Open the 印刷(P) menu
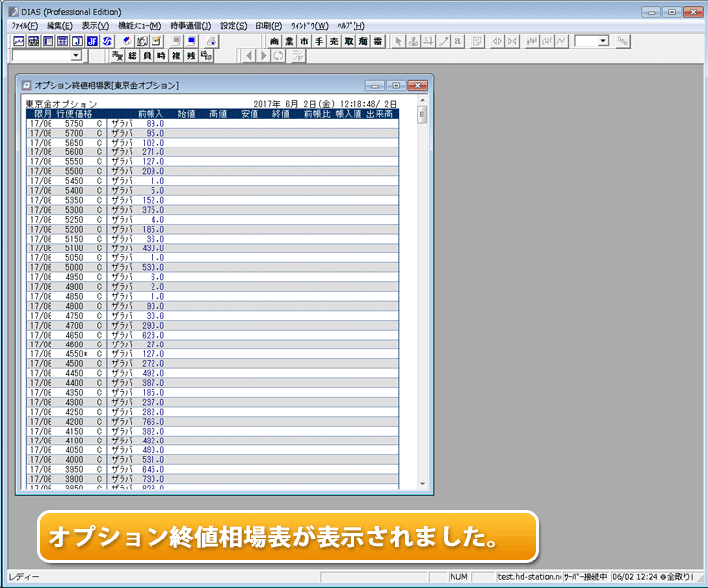708x588 pixels. [263, 25]
